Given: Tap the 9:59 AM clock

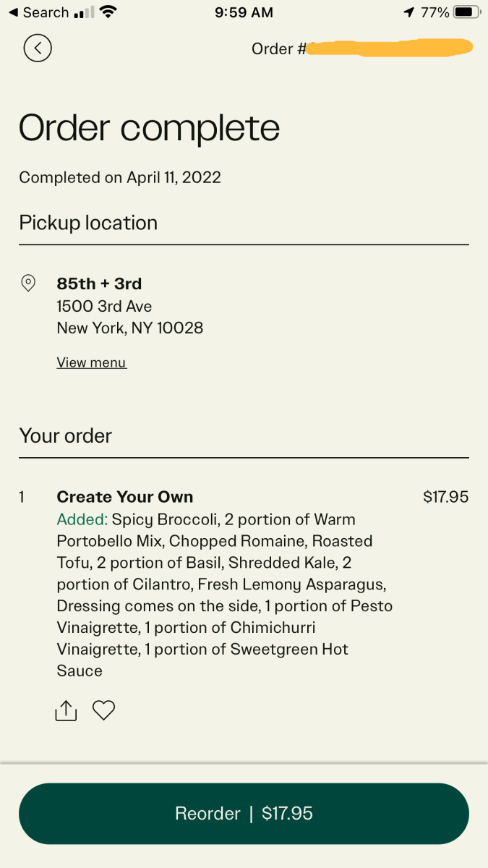Looking at the screenshot, I should click(x=244, y=12).
